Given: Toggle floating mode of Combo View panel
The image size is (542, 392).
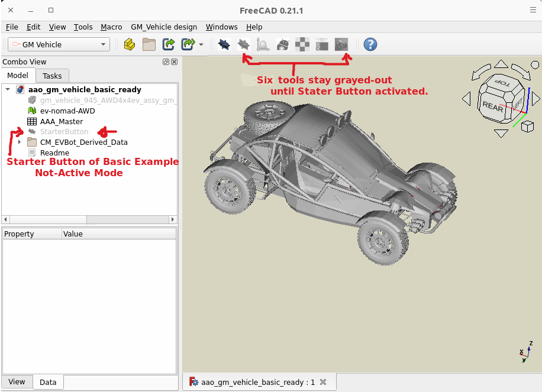Looking at the screenshot, I should click(x=166, y=61).
